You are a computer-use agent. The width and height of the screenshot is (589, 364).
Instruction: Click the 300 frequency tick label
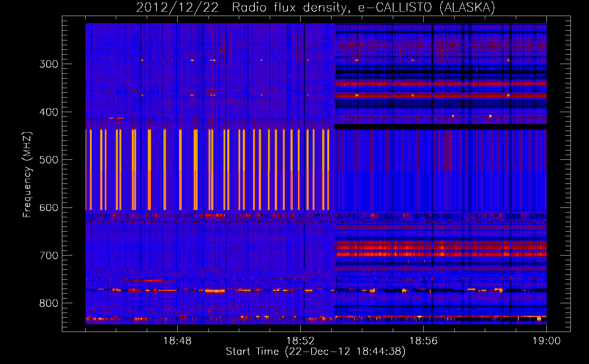(49, 64)
